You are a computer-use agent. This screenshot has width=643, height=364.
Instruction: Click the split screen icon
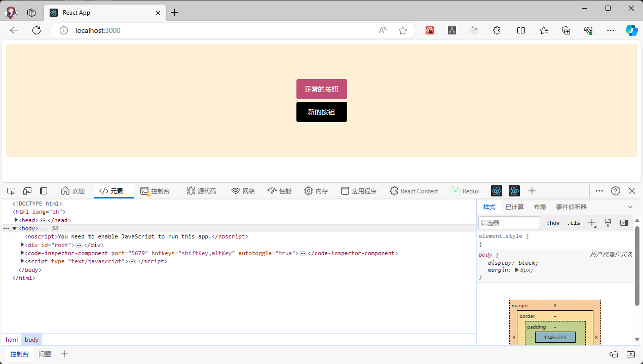tap(521, 30)
